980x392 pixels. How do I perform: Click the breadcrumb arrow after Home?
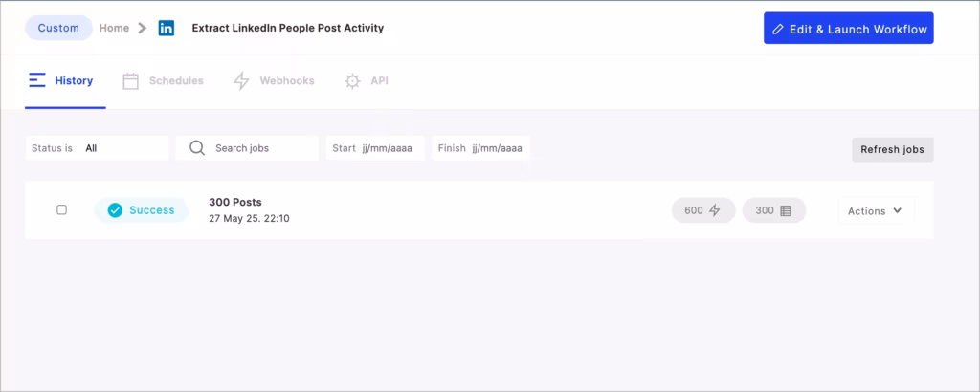(143, 28)
